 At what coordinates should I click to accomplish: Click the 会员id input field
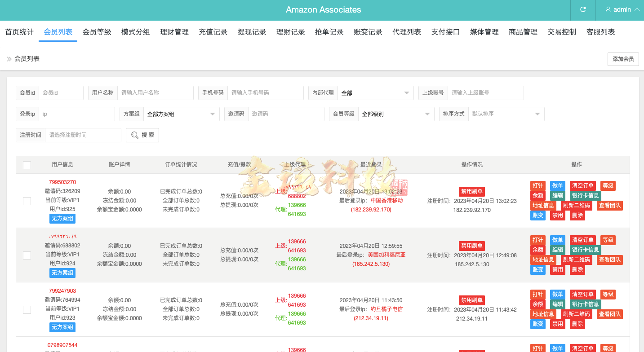click(61, 93)
